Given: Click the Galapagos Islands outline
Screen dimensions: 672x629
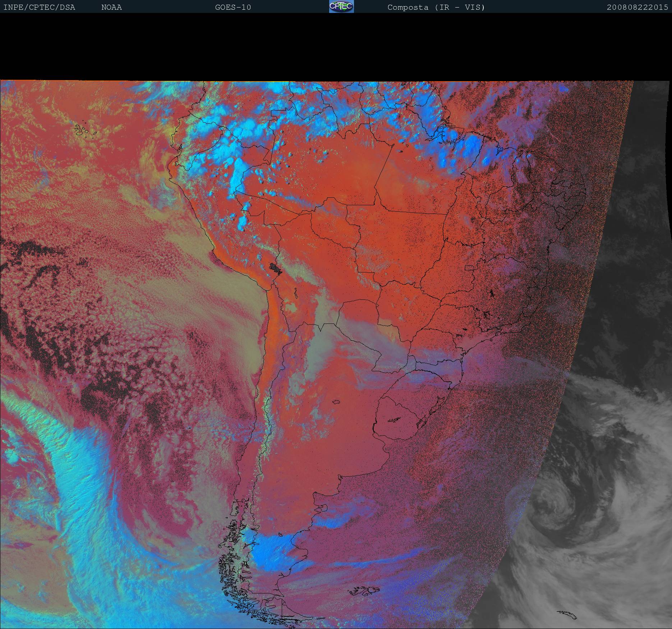Looking at the screenshot, I should pos(85,131).
